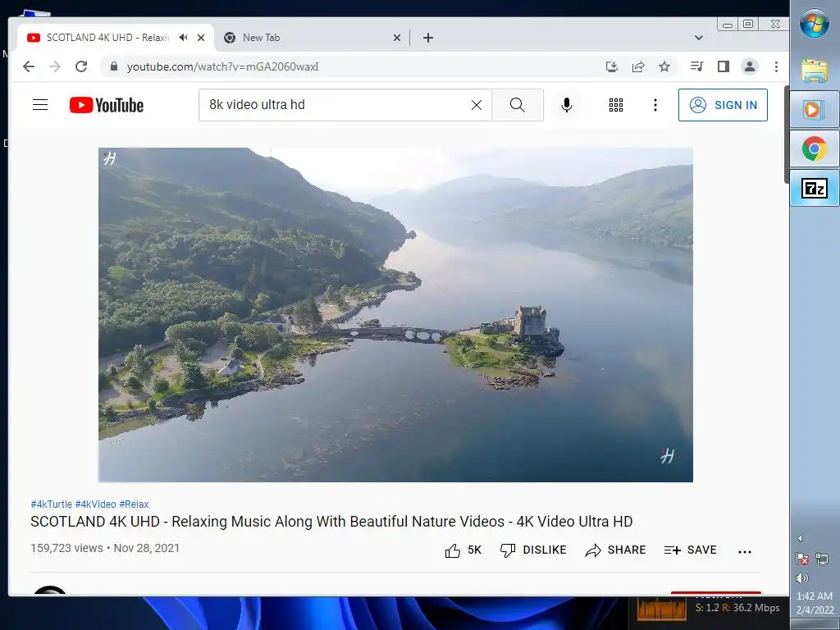Expand the tab search dropdown chevron

[699, 38]
